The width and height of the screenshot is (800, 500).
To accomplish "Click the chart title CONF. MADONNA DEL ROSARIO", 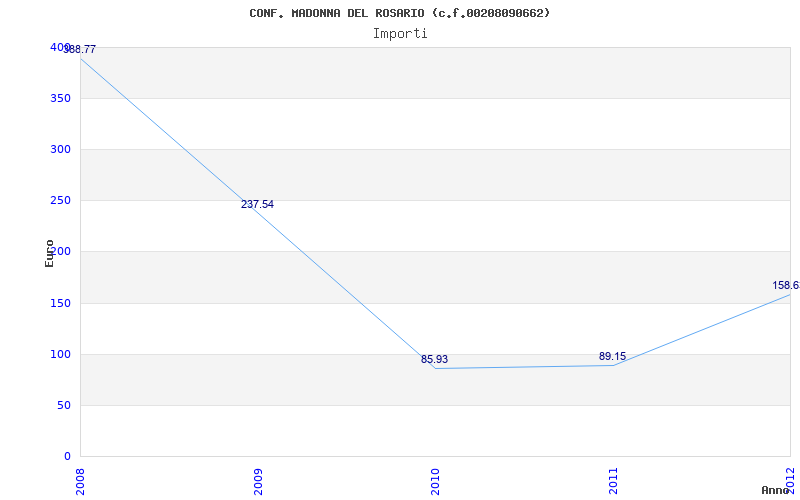I will point(399,13).
